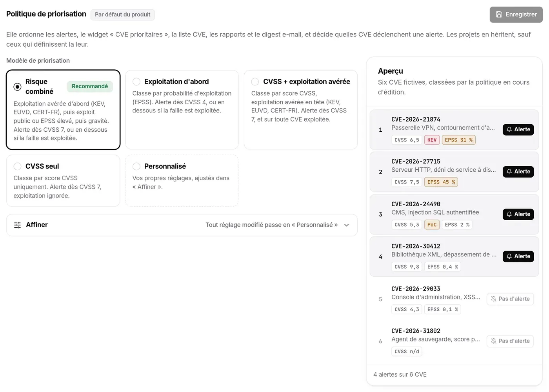Click the CVE-2026-27715 identifier

point(416,161)
